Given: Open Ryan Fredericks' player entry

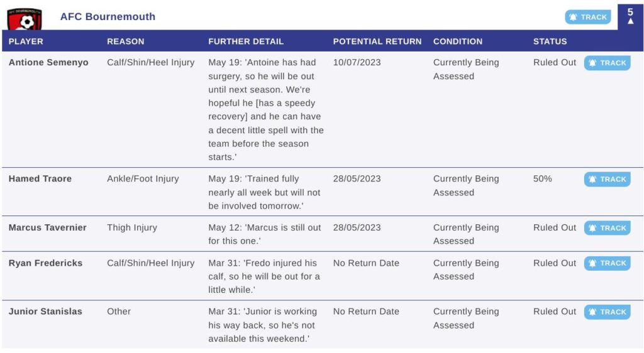Looking at the screenshot, I should point(45,263).
